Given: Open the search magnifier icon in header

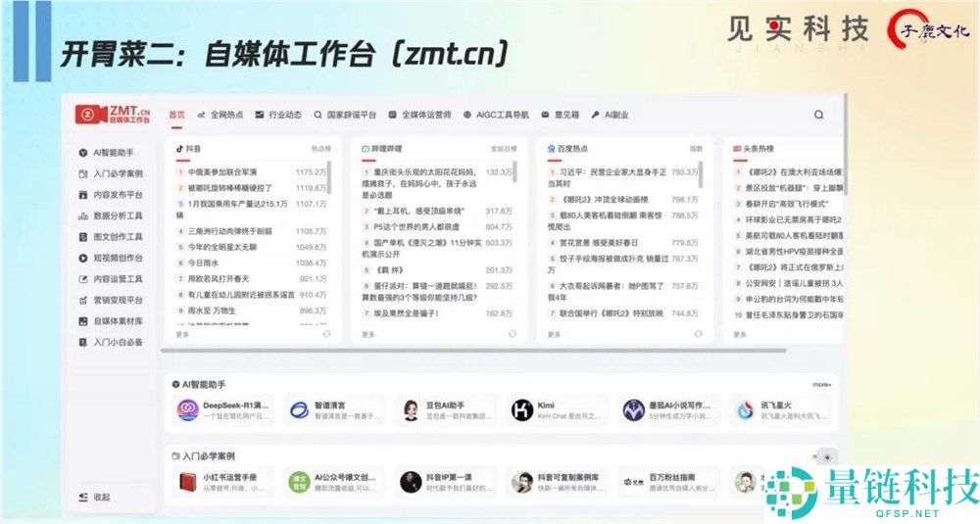Looking at the screenshot, I should click(818, 115).
